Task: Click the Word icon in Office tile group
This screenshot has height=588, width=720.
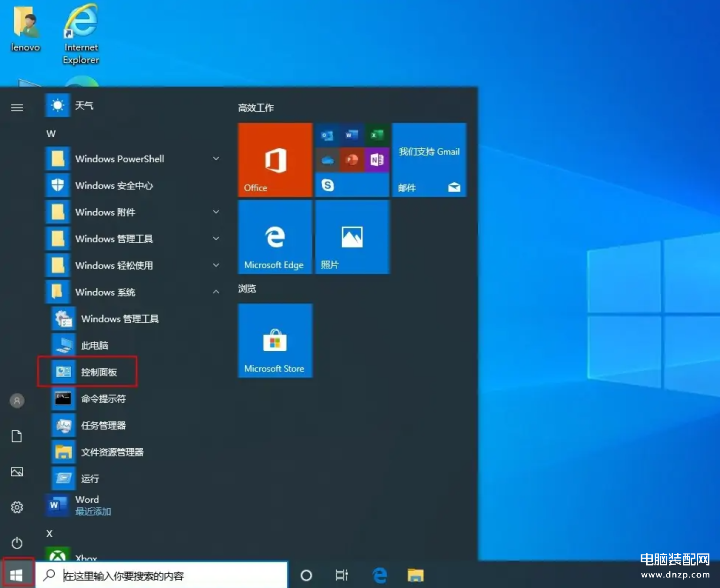Action: (x=352, y=135)
